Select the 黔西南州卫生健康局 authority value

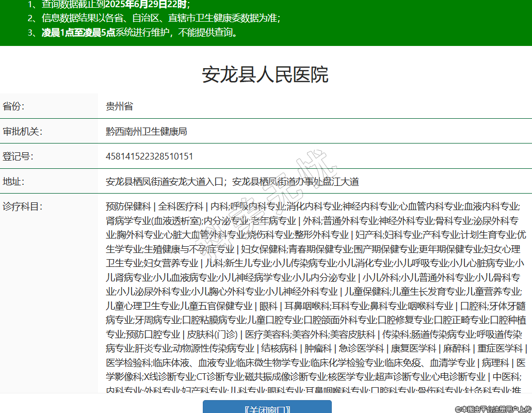[x=146, y=131]
